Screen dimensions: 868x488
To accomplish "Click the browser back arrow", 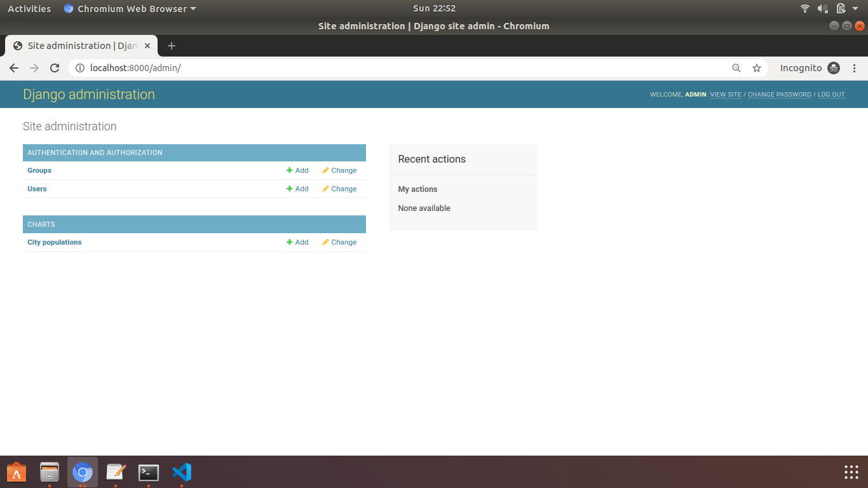I will click(14, 68).
